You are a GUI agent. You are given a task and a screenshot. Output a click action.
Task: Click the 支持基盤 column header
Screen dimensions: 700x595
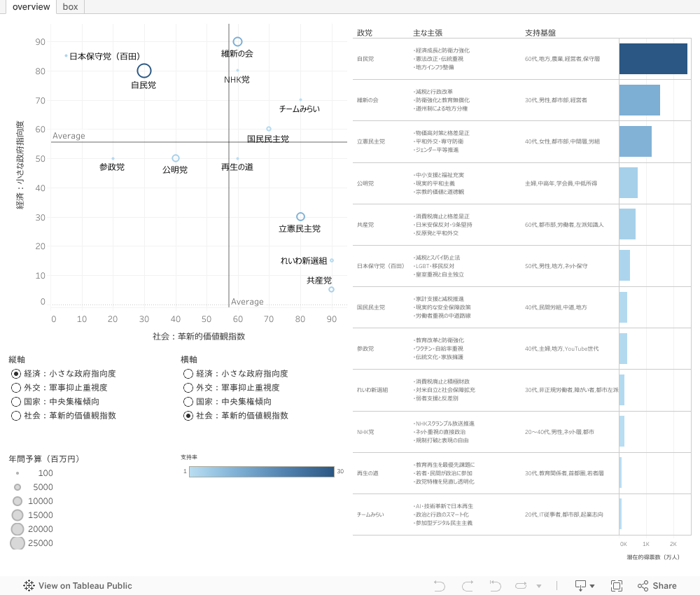[540, 33]
